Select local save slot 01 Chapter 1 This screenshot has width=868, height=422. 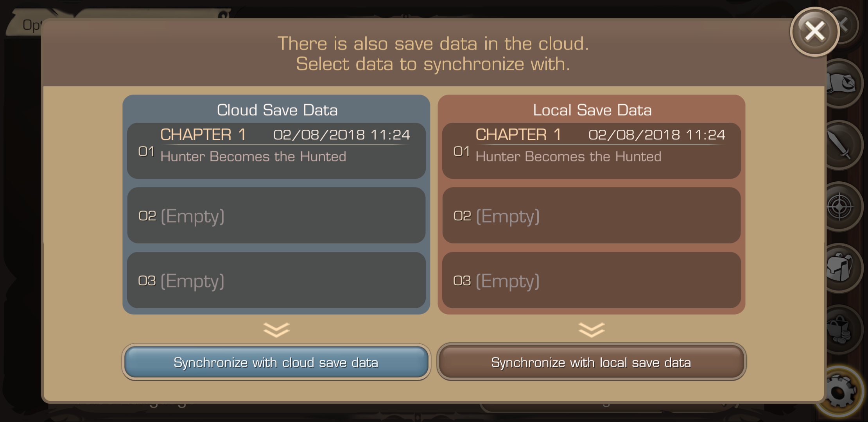click(591, 151)
